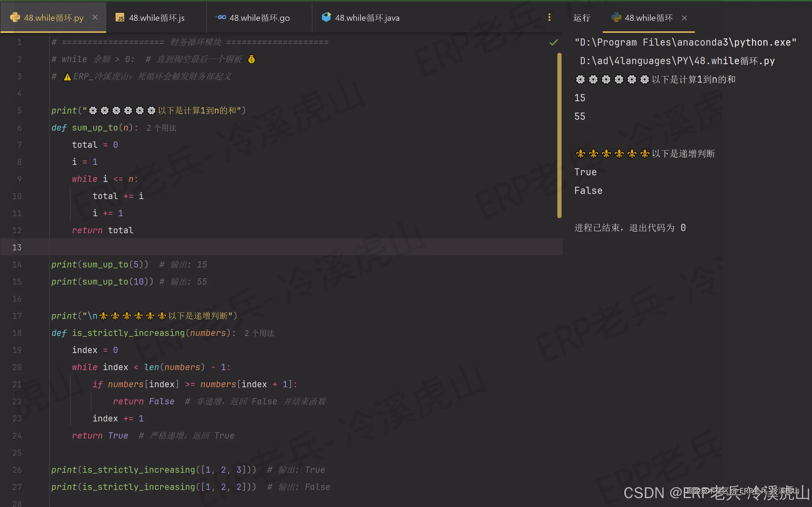The image size is (812, 507).
Task: Close the 48.while循环 run tab
Action: pos(684,18)
